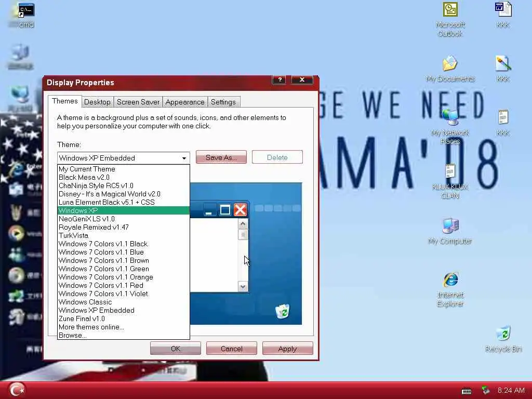Open My Documents desktop icon

(450, 69)
